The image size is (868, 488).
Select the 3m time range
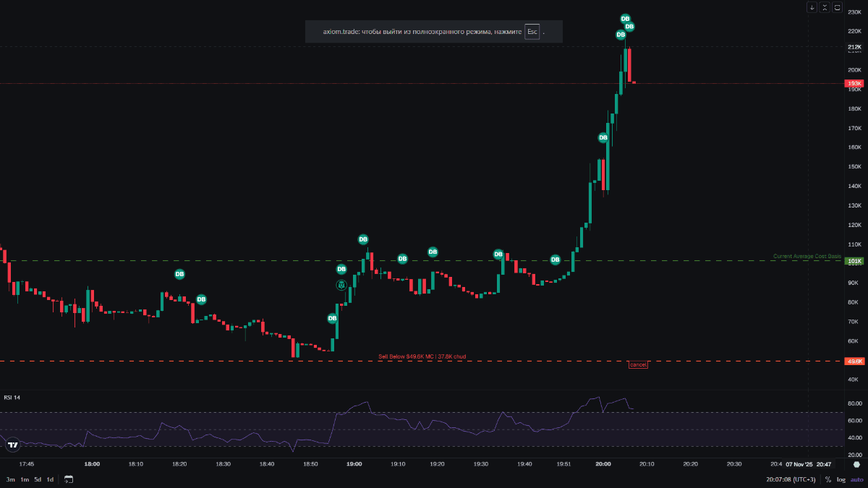[x=11, y=479]
